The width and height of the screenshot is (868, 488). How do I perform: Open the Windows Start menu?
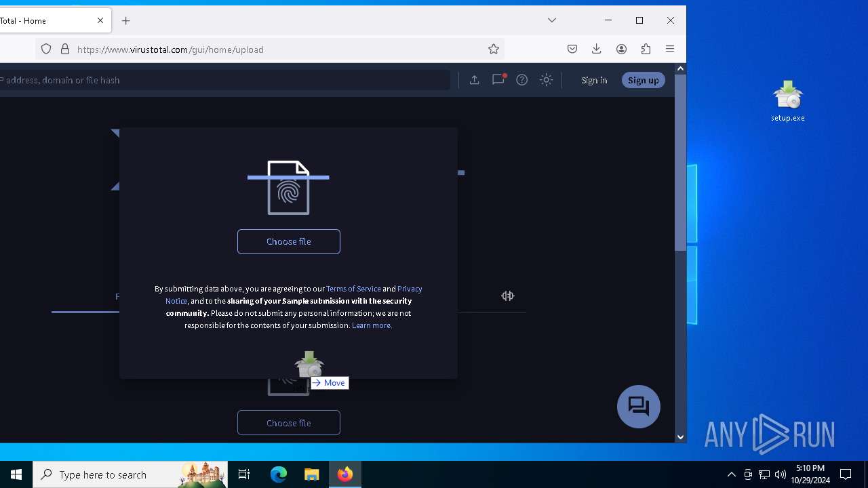click(16, 474)
